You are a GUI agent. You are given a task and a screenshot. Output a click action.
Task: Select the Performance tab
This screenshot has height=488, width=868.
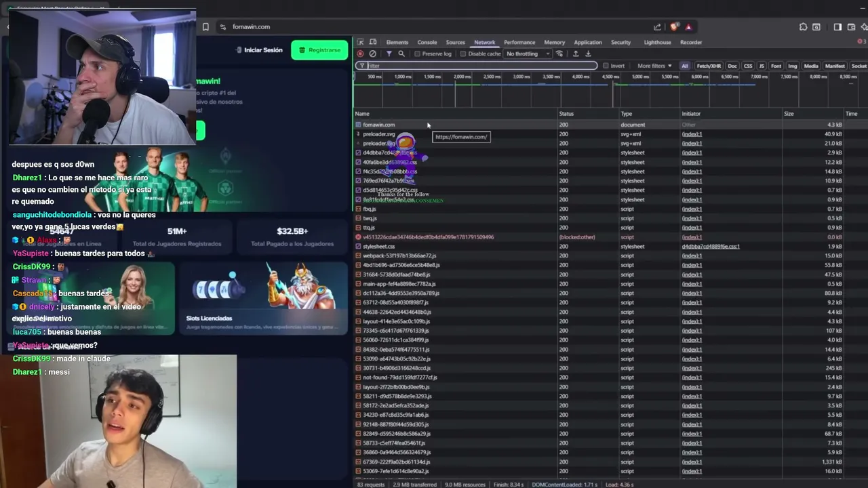click(519, 42)
